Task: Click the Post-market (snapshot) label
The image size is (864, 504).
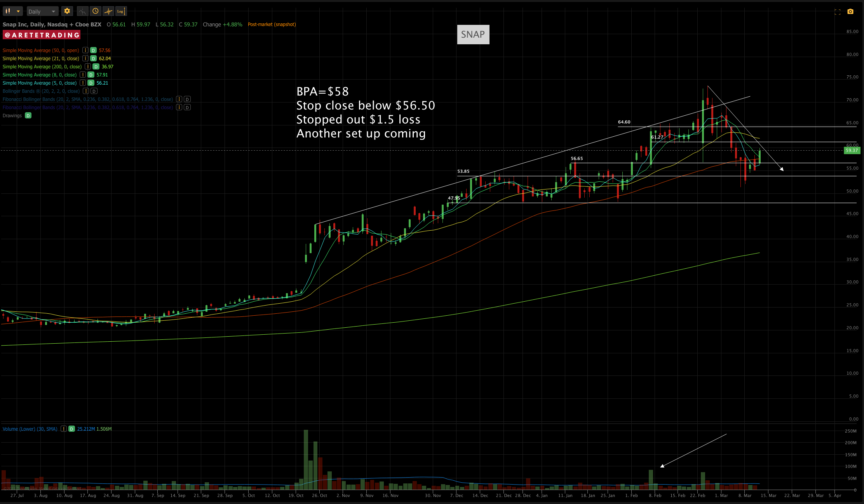Action: 272,24
